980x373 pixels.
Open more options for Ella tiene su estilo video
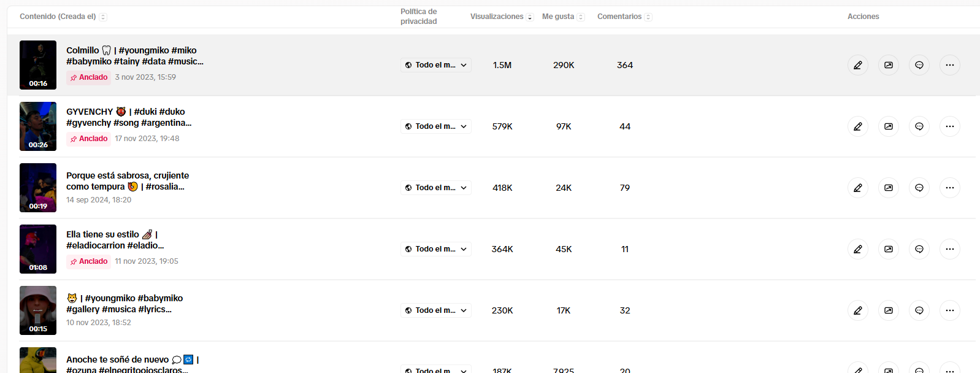coord(950,249)
